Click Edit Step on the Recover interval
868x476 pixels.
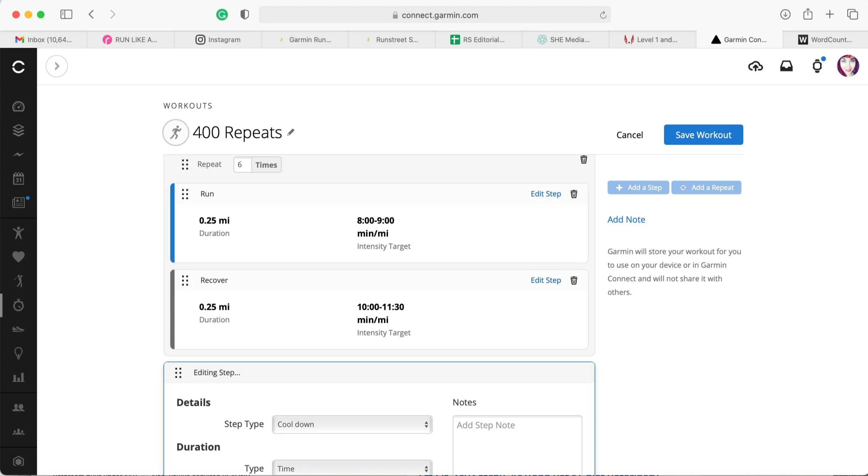click(x=545, y=280)
